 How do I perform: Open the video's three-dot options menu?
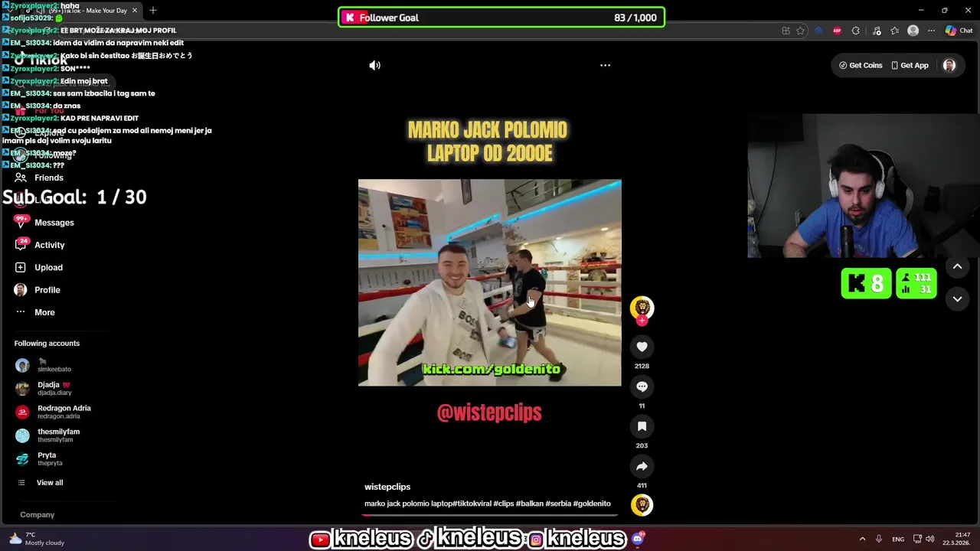click(605, 65)
